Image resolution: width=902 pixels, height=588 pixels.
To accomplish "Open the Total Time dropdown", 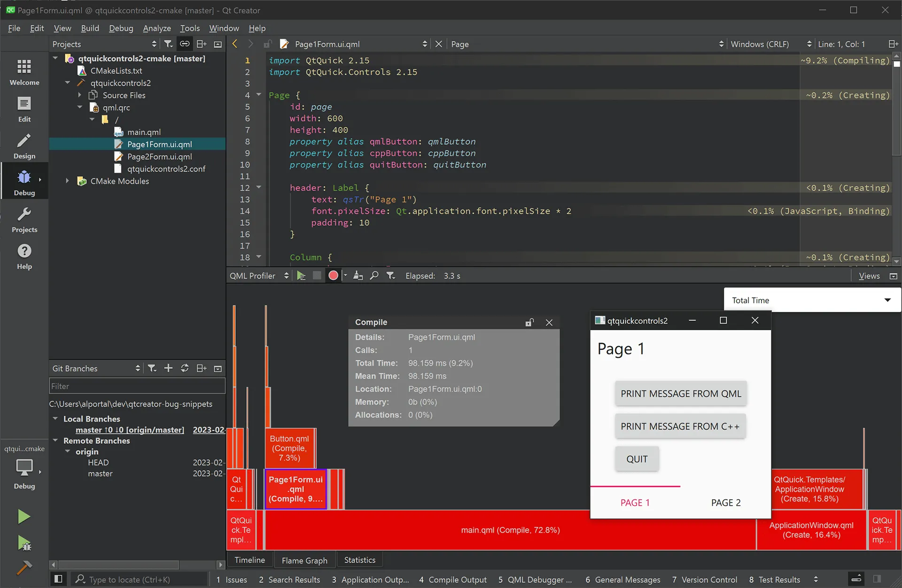I will click(x=812, y=300).
